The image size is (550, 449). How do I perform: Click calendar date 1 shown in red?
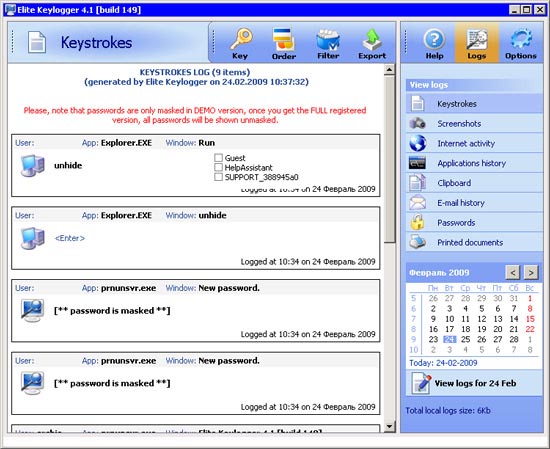coord(530,299)
